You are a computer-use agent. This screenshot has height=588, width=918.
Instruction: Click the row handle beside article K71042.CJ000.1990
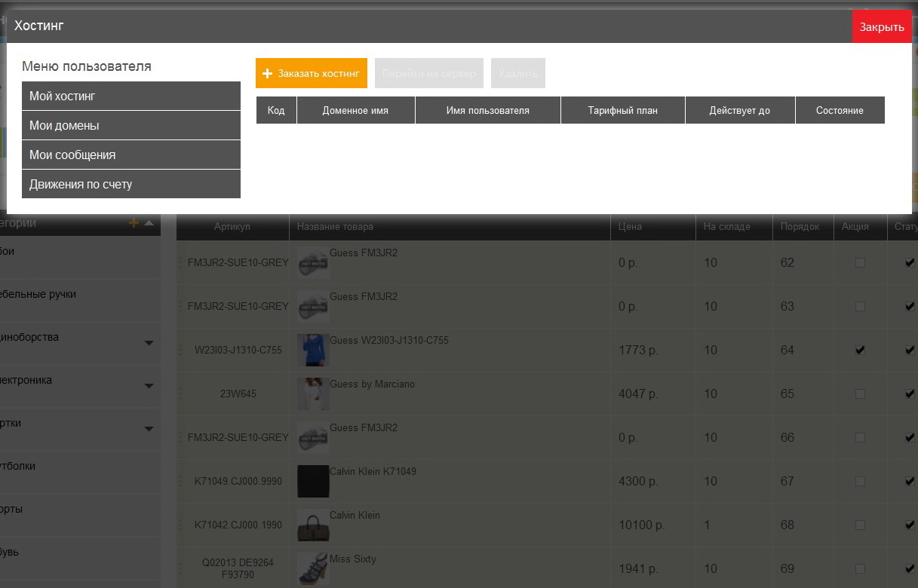click(x=180, y=525)
